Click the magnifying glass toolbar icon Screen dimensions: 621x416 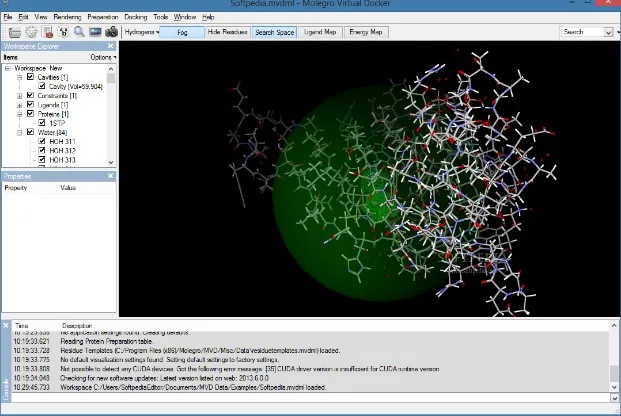click(x=79, y=32)
